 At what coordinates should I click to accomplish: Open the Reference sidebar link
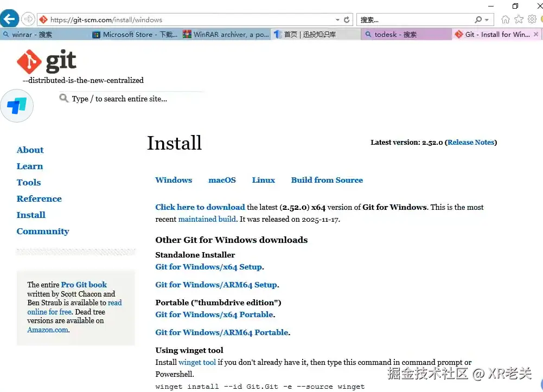[39, 198]
